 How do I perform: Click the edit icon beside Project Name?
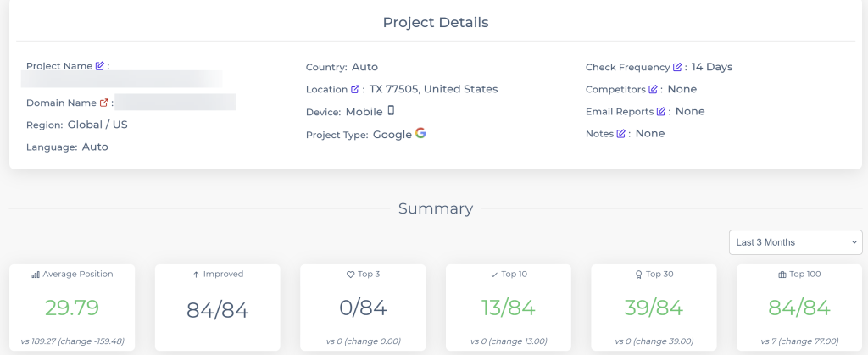coord(100,66)
